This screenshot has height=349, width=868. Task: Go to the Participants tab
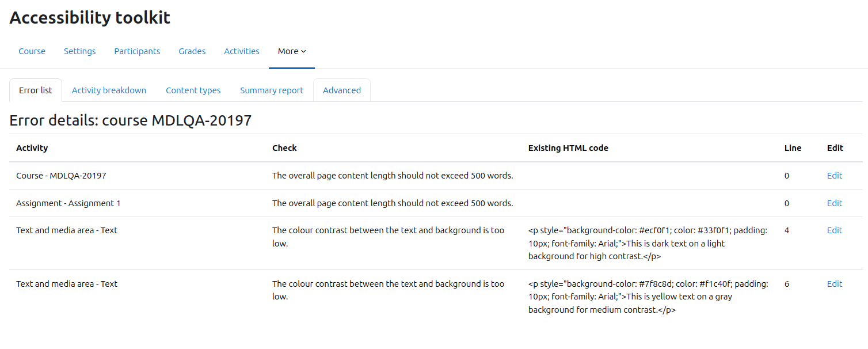[137, 51]
